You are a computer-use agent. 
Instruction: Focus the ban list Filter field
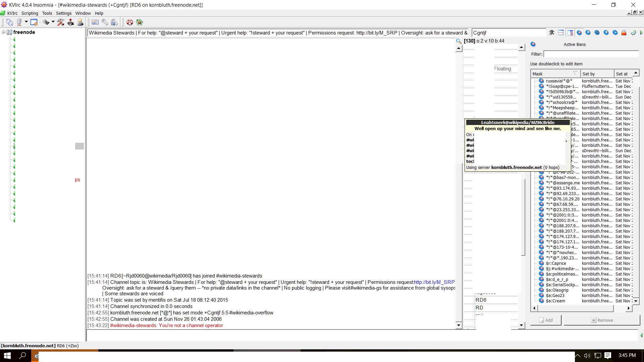[x=591, y=54]
